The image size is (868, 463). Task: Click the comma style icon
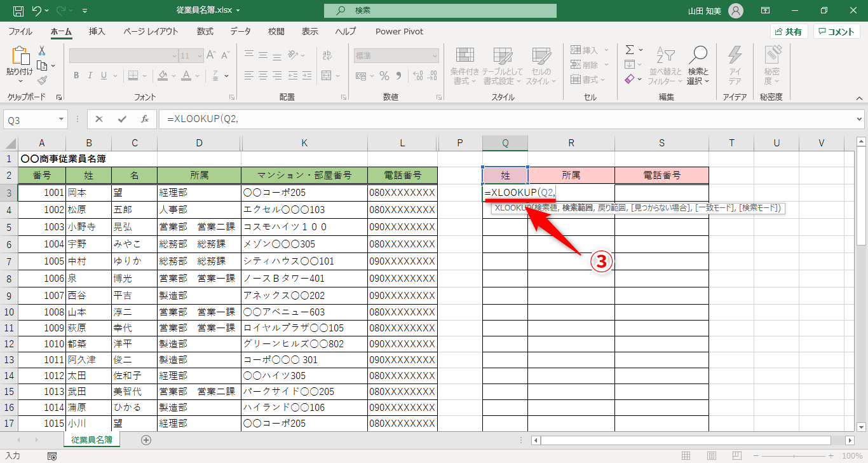[x=399, y=76]
